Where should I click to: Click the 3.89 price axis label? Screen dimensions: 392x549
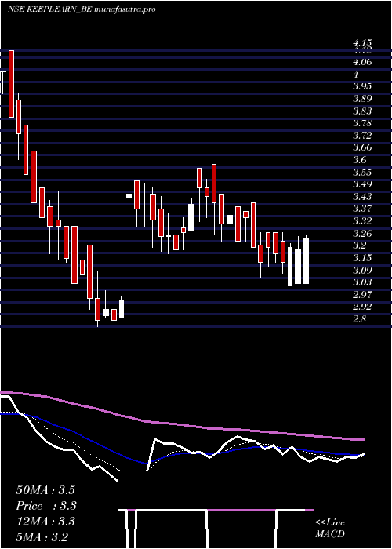point(362,98)
